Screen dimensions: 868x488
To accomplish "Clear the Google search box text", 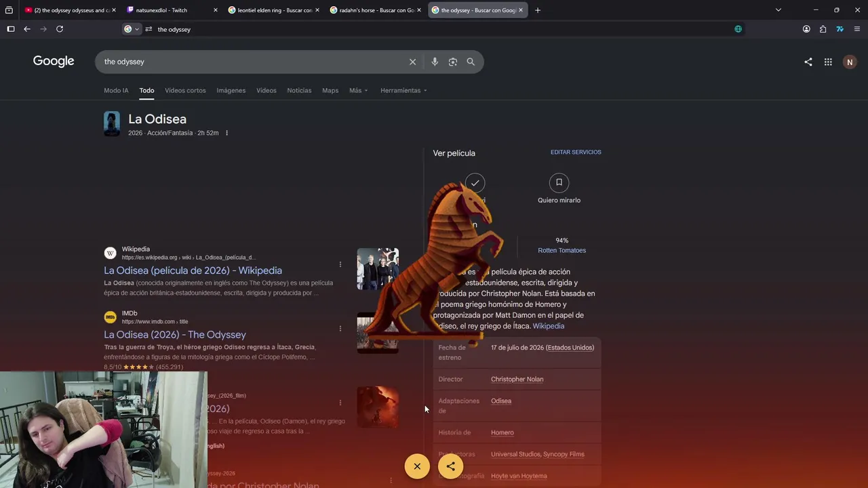I will [412, 62].
